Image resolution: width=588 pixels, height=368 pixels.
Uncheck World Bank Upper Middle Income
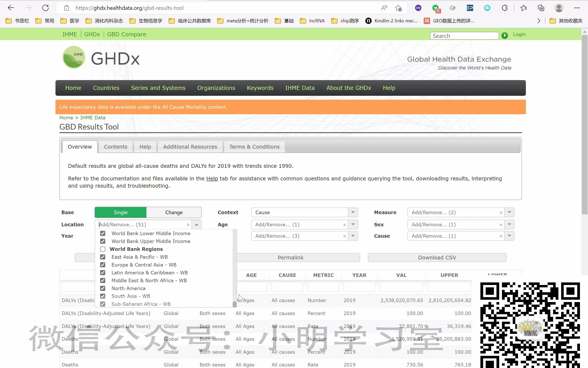tap(103, 241)
